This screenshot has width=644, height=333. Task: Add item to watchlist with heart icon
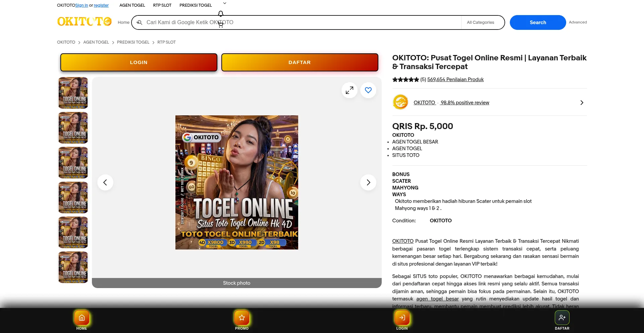tap(368, 90)
